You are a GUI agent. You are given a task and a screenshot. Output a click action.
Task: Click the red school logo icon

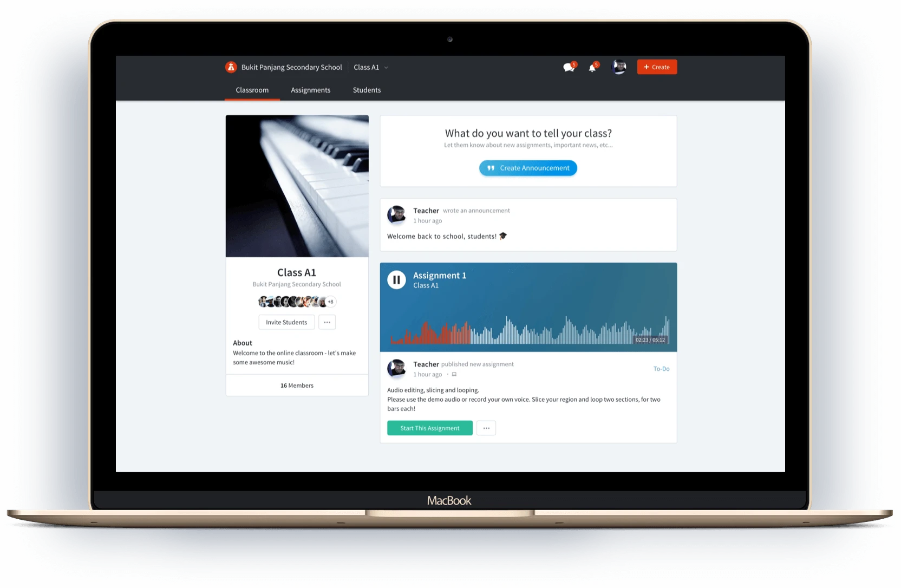pyautogui.click(x=230, y=67)
